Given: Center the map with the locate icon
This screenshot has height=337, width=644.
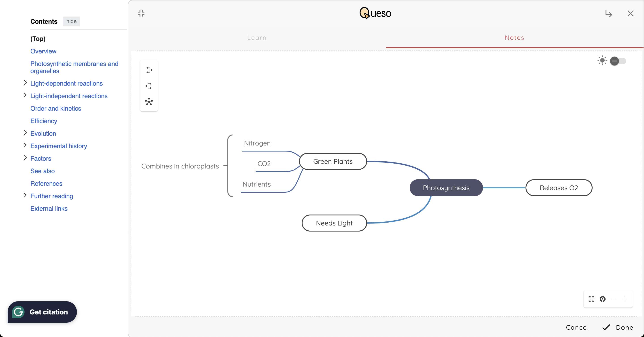Looking at the screenshot, I should pos(602,299).
